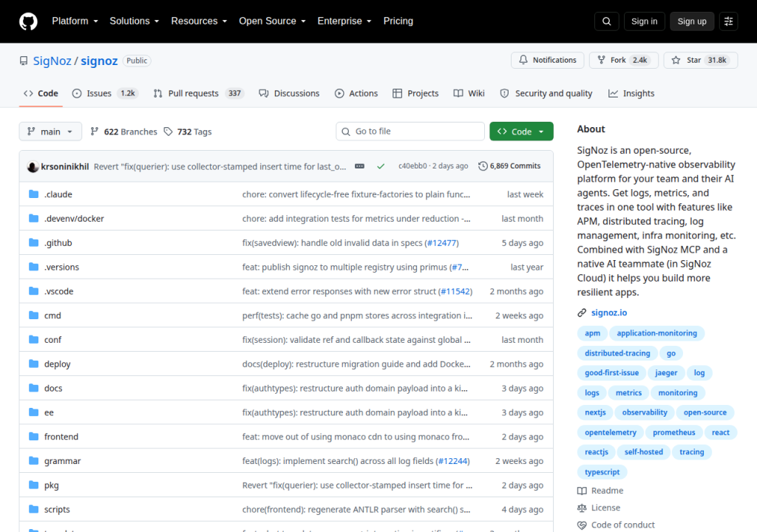This screenshot has width=757, height=532.
Task: Open the License scale icon link
Action: 599,508
